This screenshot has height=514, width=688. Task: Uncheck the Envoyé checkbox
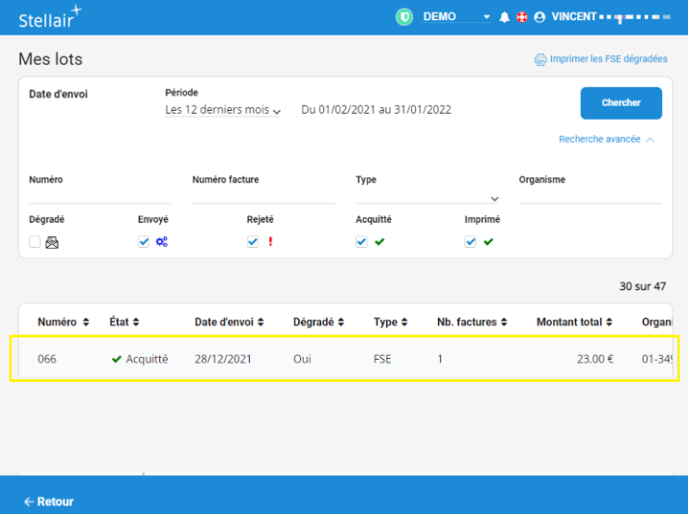click(144, 242)
